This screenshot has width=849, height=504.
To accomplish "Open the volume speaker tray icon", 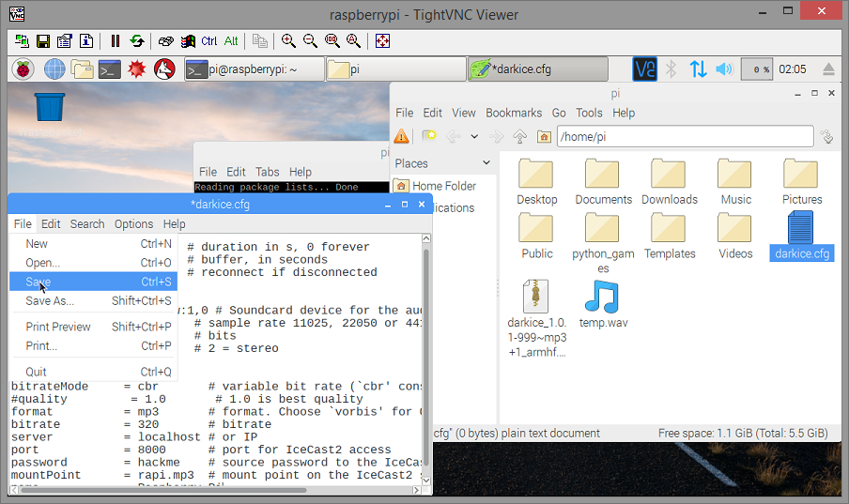I will point(724,69).
